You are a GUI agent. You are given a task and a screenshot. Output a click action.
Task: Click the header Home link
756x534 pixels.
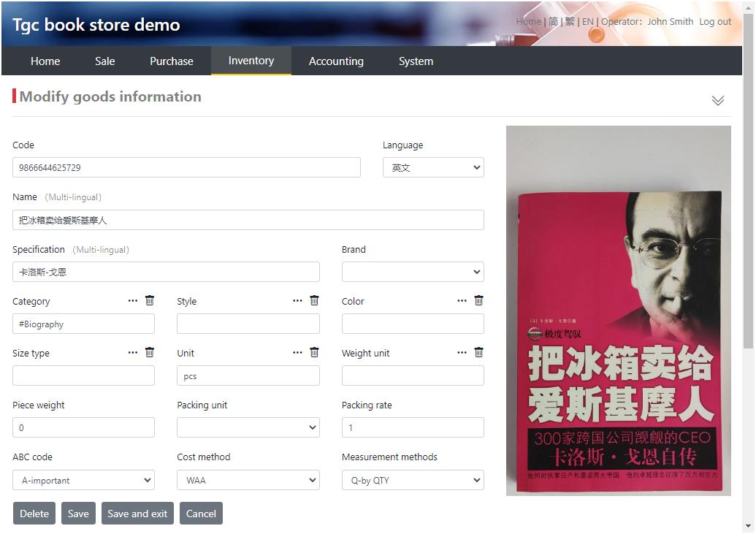point(528,22)
